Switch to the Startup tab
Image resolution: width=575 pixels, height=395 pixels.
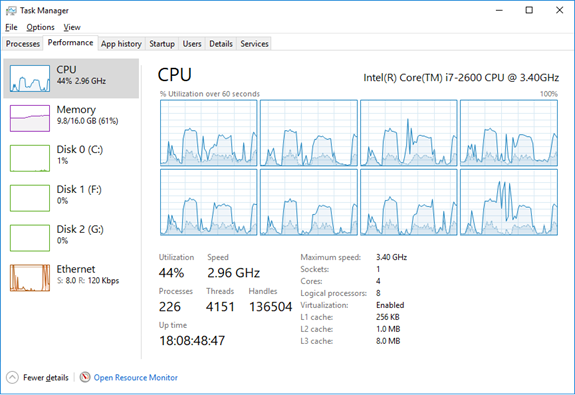[x=162, y=44]
